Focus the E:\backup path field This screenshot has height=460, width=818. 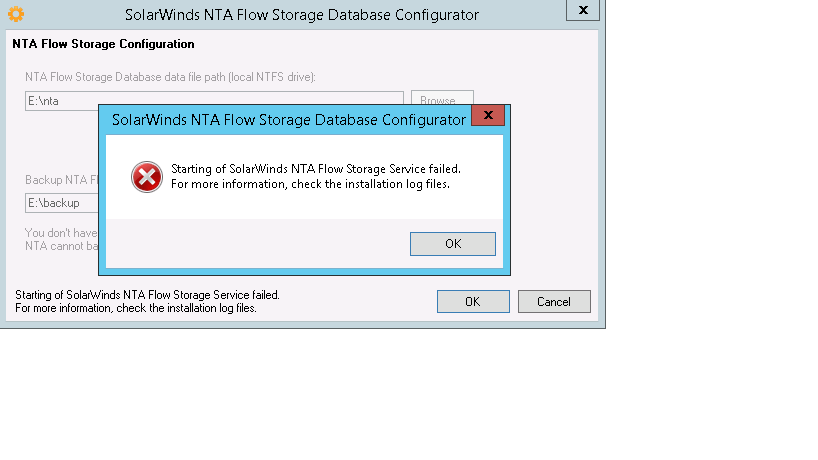60,203
